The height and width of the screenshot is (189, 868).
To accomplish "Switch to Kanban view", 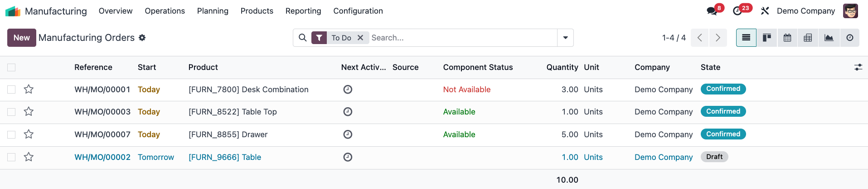I will 767,38.
